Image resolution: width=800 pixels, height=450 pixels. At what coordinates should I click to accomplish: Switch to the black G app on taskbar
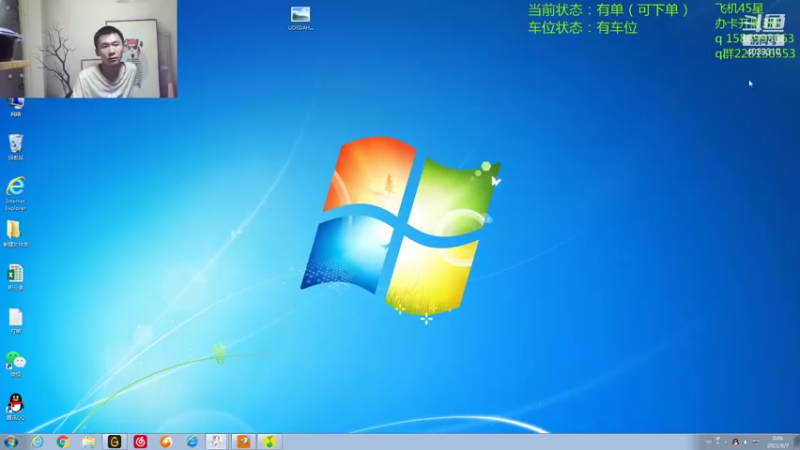coord(114,442)
